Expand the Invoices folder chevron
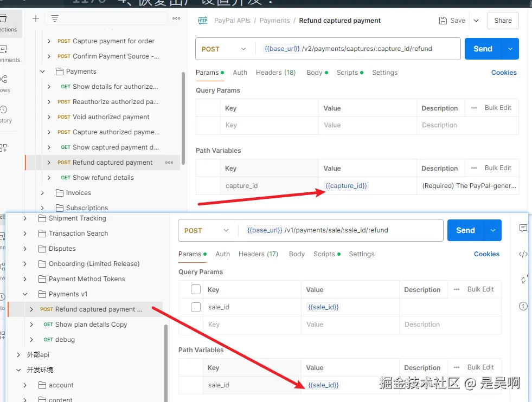Image resolution: width=532 pixels, height=402 pixels. (x=42, y=193)
